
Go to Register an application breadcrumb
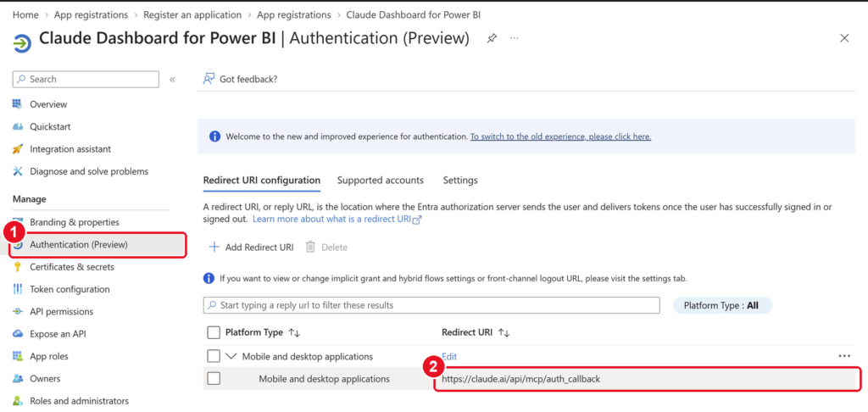click(x=192, y=15)
